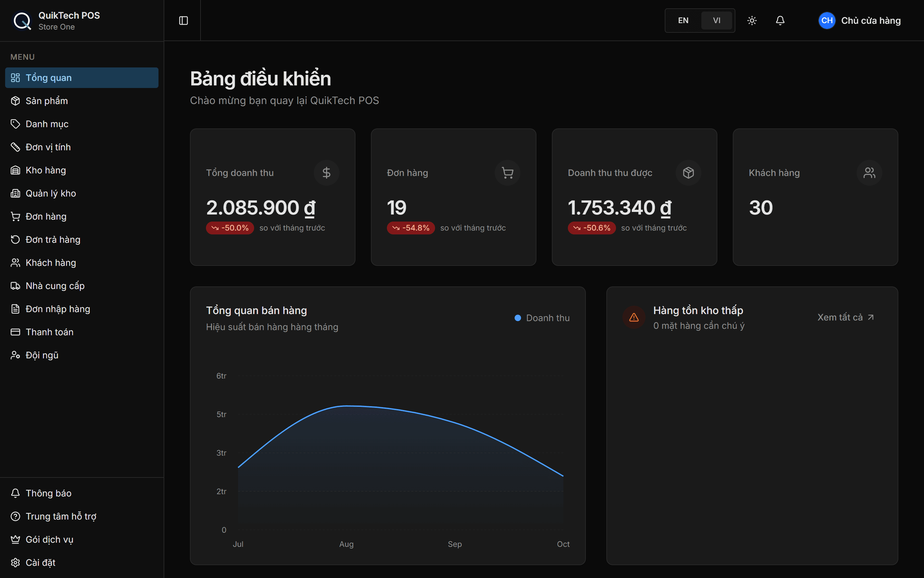Open the Tổng quan menu item
The width and height of the screenshot is (924, 578).
82,78
